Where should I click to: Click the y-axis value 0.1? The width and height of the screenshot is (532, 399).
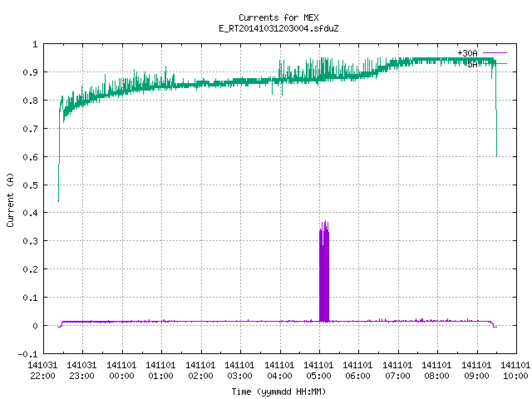coord(30,298)
